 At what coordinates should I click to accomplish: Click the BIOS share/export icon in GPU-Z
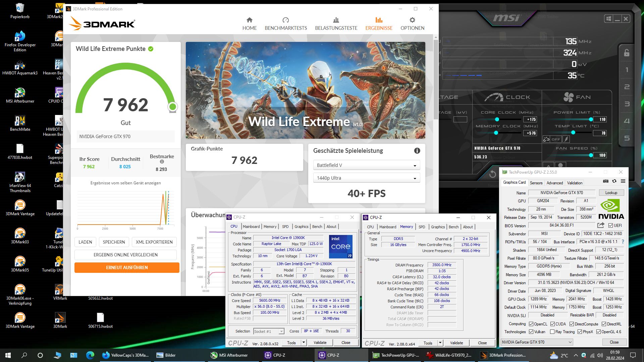[x=601, y=225]
